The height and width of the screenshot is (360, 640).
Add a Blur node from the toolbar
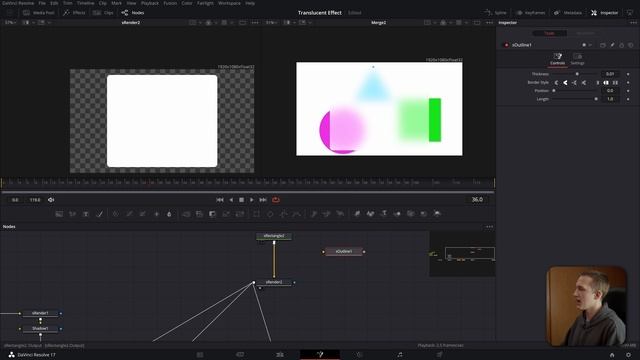(x=169, y=214)
